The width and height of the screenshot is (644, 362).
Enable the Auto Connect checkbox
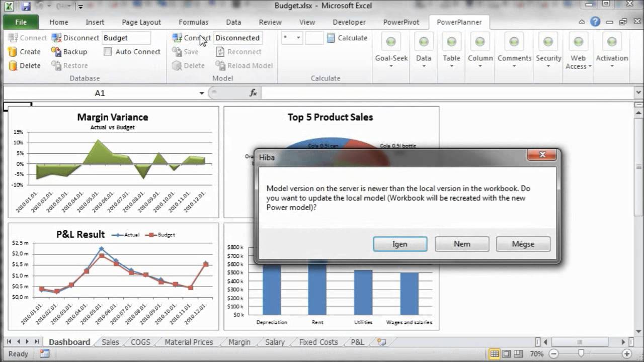tap(108, 52)
